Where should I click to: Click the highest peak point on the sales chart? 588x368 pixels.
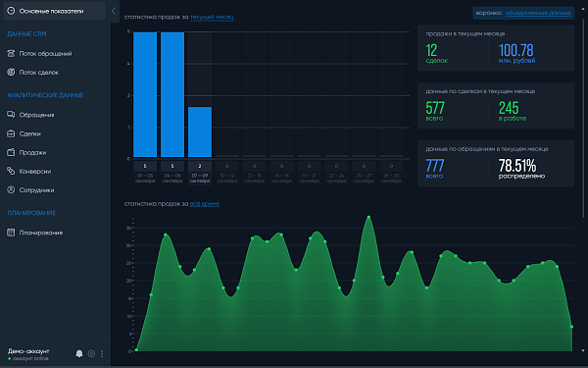click(368, 217)
